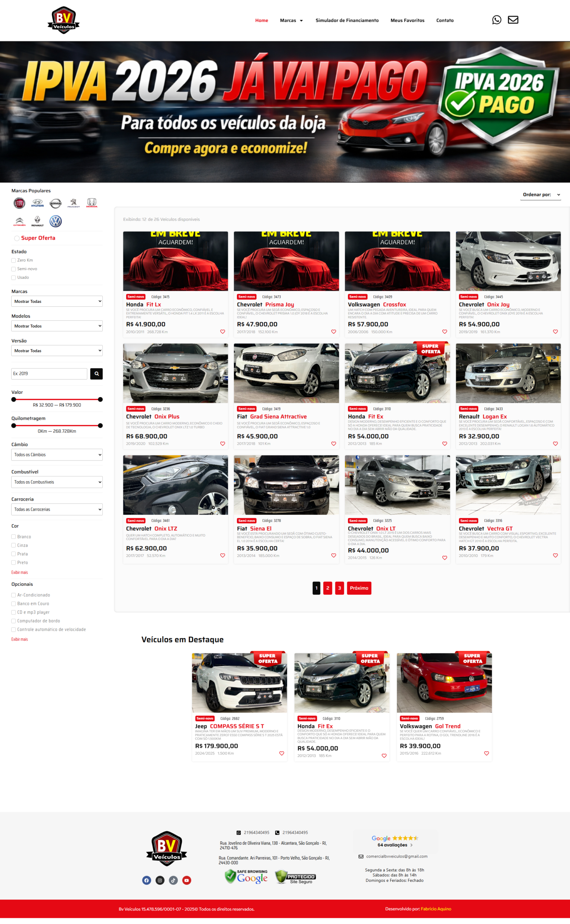Open YouTube channel from footer icon

pyautogui.click(x=186, y=880)
